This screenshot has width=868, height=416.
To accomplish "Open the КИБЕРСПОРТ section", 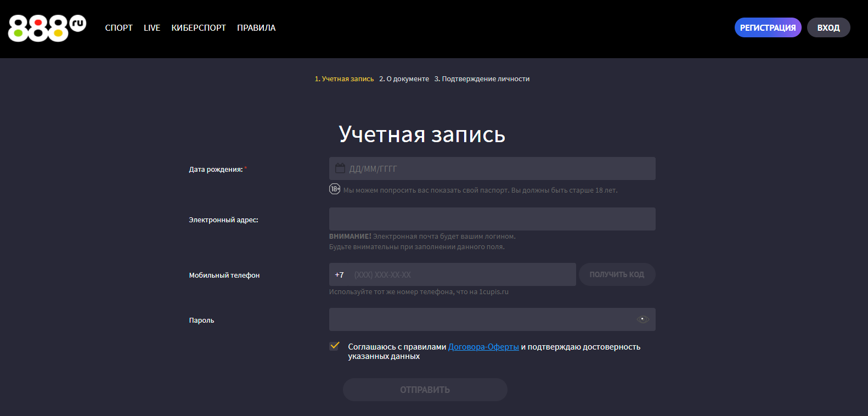I will (199, 28).
